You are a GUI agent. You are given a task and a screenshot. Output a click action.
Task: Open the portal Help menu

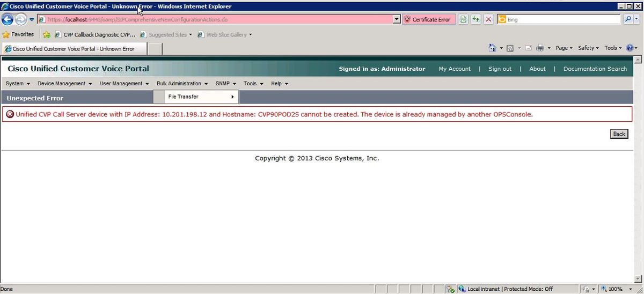coord(280,84)
